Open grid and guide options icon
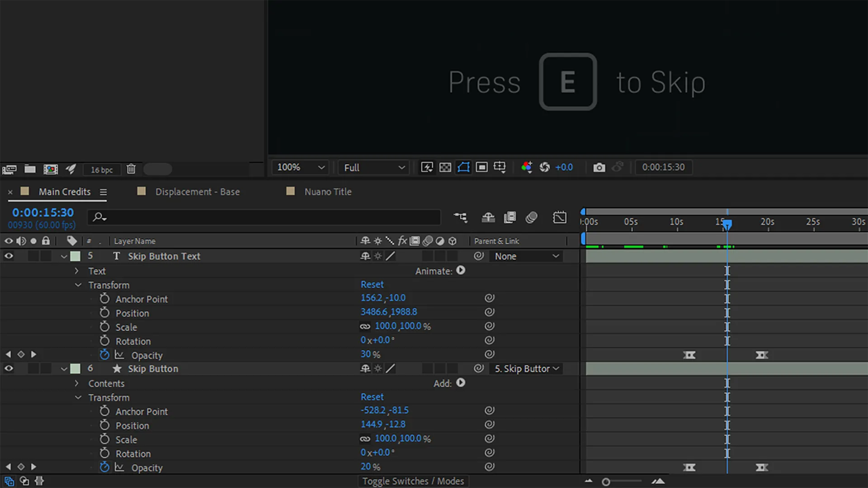868x488 pixels. 500,167
